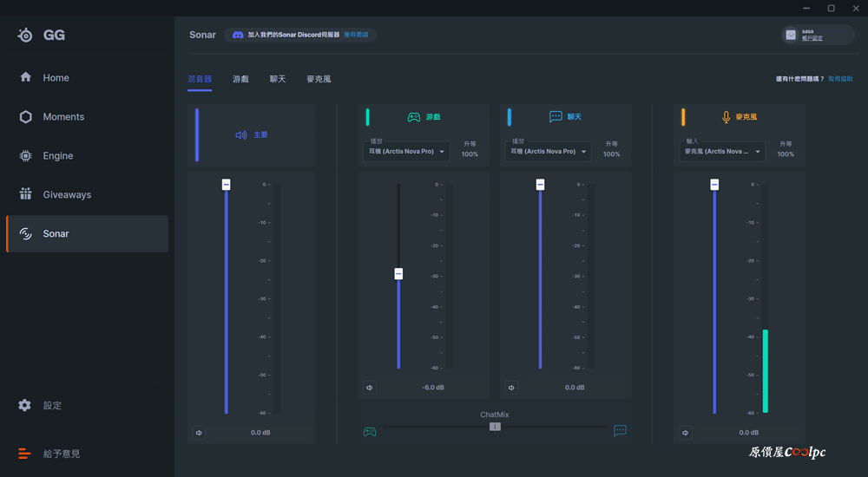Viewport: 868px width, 477px height.
Task: Mute the 麥克風 microphone channel
Action: (686, 433)
